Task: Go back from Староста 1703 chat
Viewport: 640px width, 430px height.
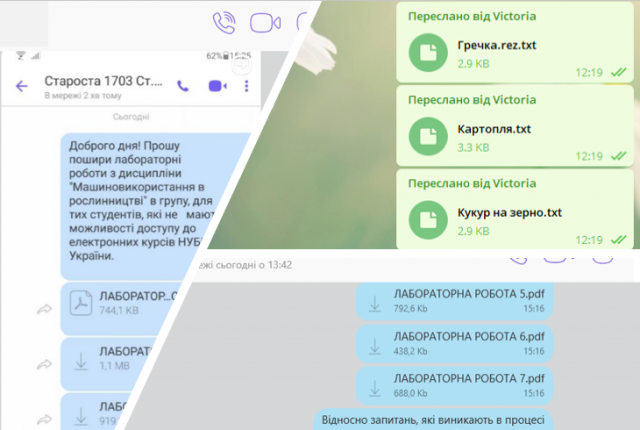Action: 22,86
